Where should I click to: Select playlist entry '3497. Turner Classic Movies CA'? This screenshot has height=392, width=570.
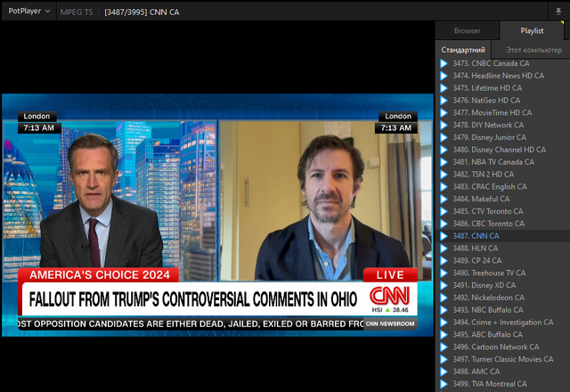click(503, 360)
